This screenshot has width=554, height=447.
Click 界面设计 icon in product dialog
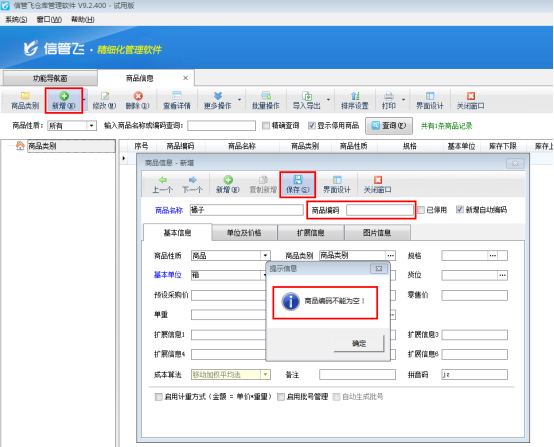(337, 184)
